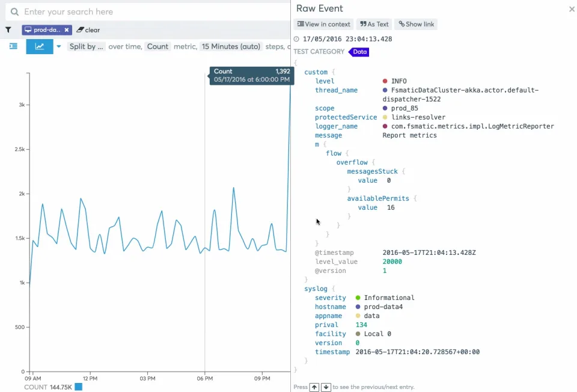Collapse the availablePermits node

pos(378,198)
